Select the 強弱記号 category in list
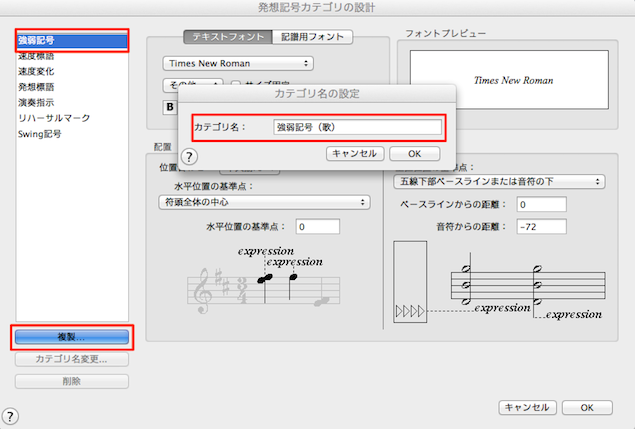The width and height of the screenshot is (635, 429). [x=72, y=41]
